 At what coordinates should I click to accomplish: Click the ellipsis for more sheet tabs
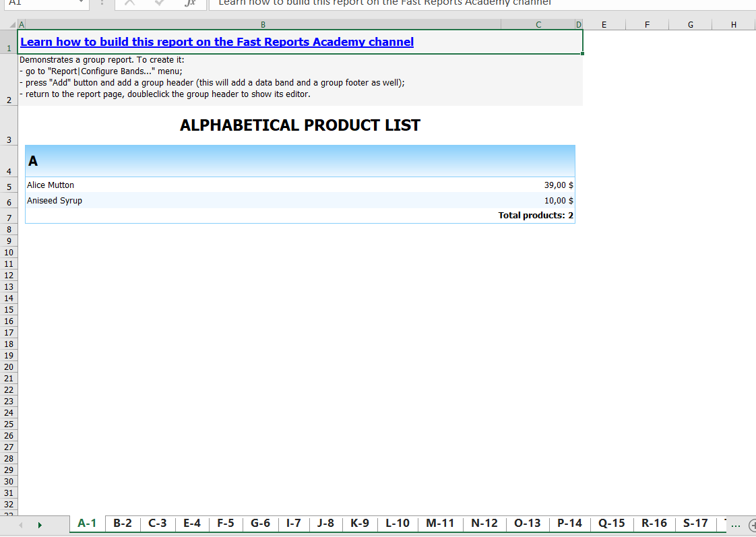click(735, 524)
